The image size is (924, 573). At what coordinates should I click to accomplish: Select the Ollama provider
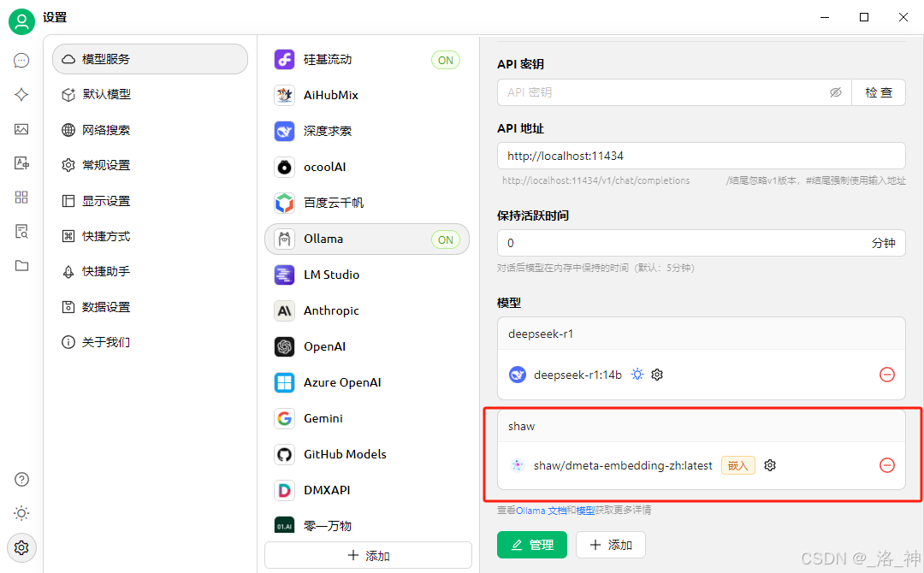(367, 239)
